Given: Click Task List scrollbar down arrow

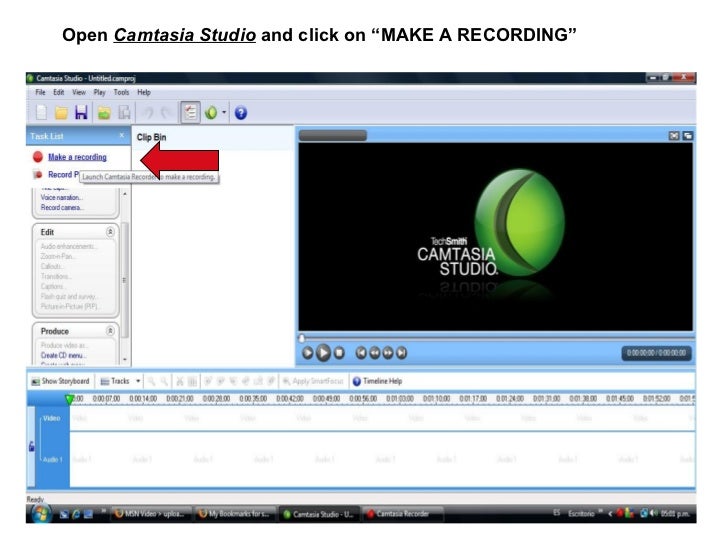Looking at the screenshot, I should coord(124,359).
